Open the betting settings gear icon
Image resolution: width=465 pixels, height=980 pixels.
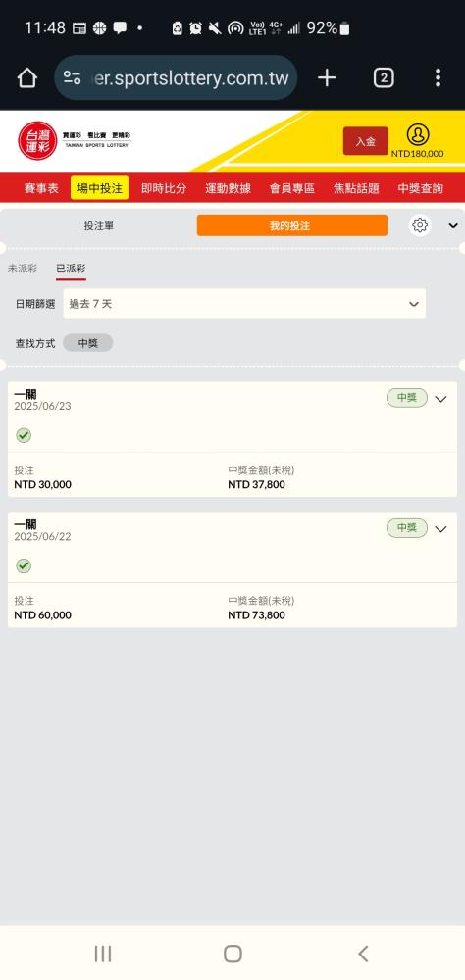420,225
